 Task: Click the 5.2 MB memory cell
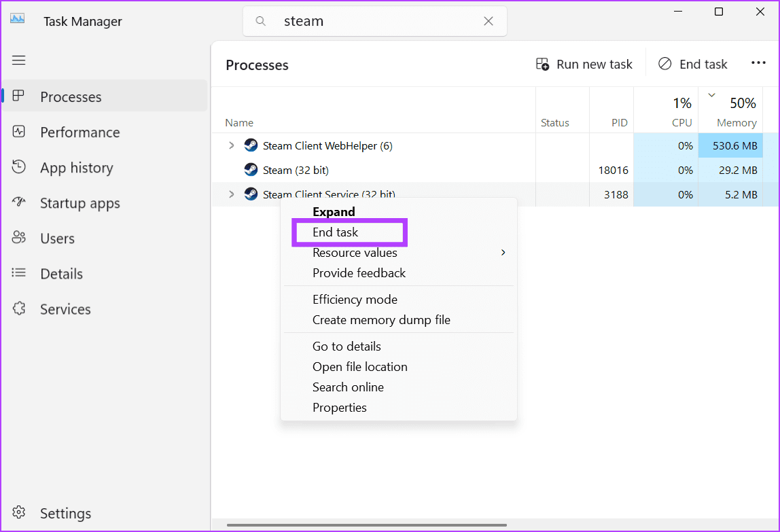730,194
